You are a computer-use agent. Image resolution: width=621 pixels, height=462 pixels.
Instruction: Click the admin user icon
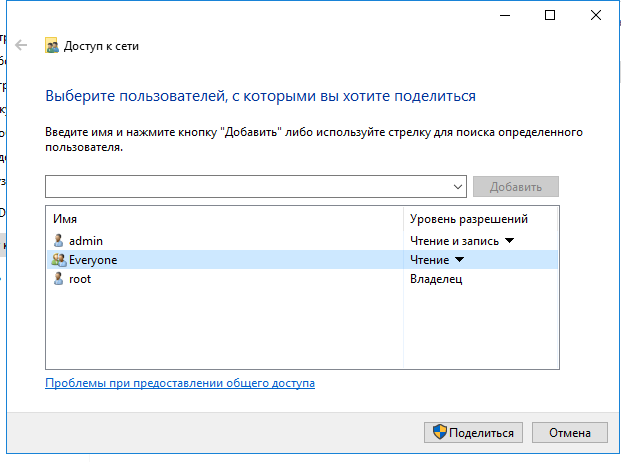pos(59,241)
